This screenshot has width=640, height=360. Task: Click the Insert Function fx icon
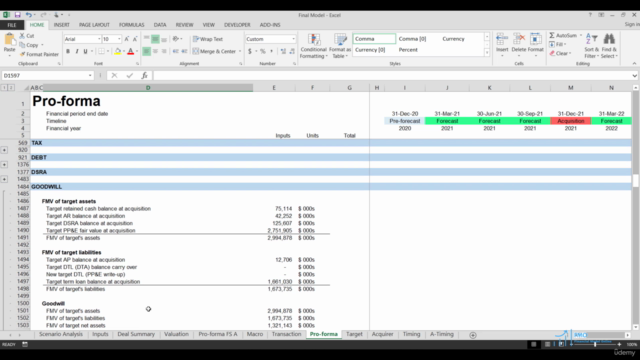point(144,76)
